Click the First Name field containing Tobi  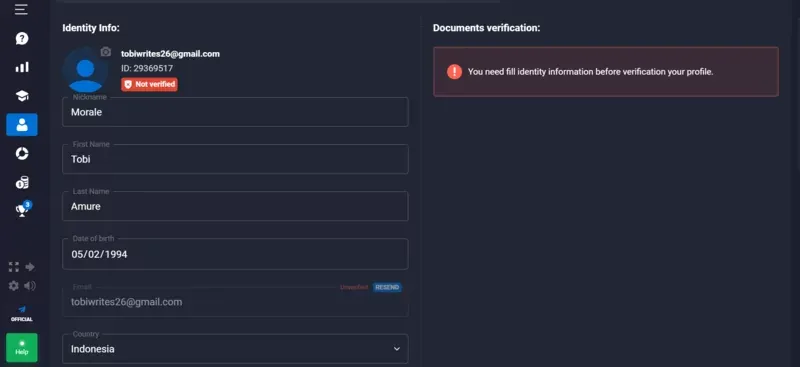point(235,159)
